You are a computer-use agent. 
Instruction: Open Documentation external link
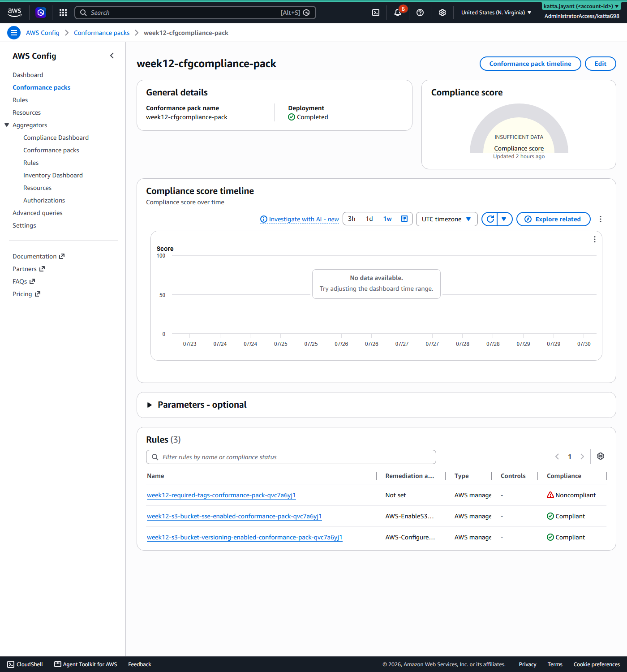point(39,256)
